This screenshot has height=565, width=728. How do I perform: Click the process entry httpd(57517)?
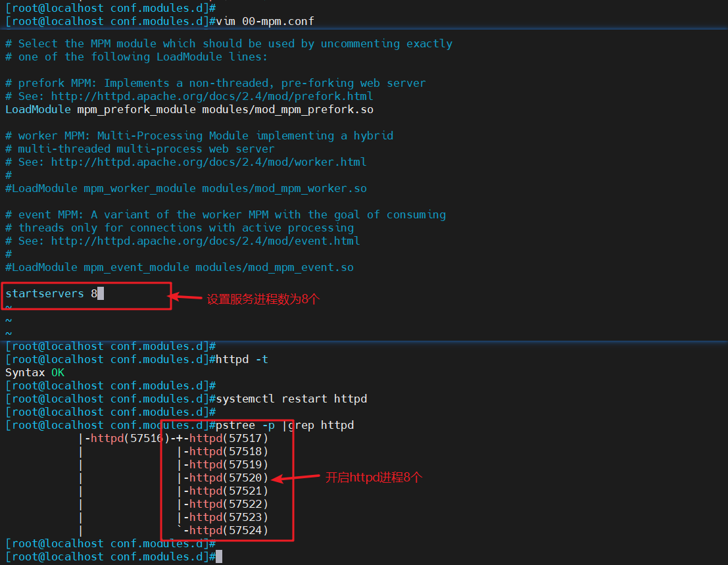click(229, 438)
